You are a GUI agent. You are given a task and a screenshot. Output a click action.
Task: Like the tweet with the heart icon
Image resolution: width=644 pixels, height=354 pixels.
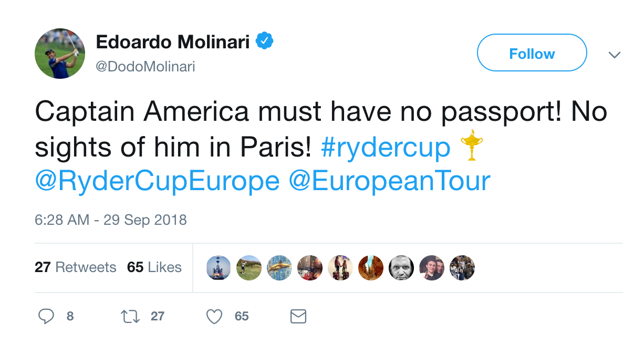(214, 316)
